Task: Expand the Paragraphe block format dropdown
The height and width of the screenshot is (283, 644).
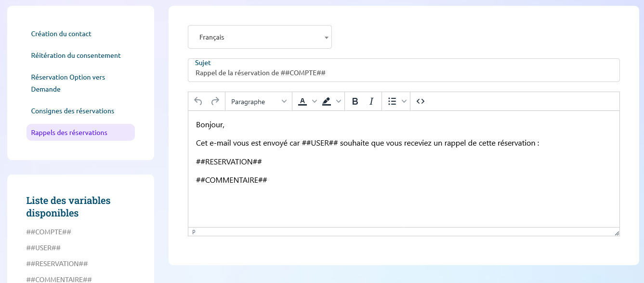Action: click(259, 102)
